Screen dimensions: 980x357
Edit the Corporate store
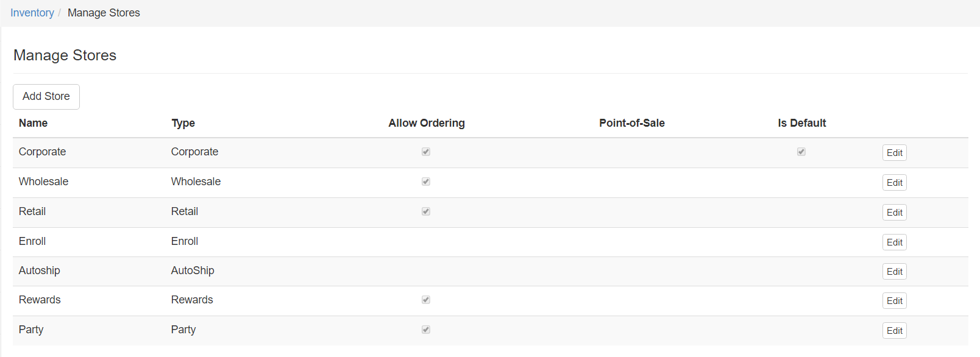point(894,153)
